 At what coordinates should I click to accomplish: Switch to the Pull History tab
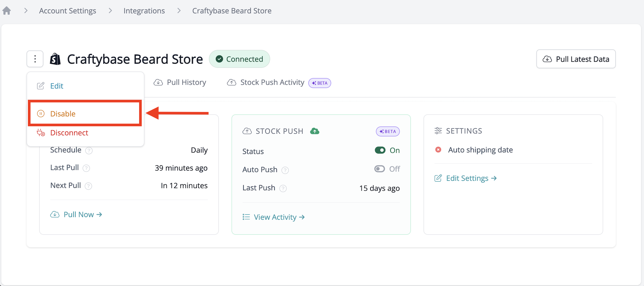180,83
